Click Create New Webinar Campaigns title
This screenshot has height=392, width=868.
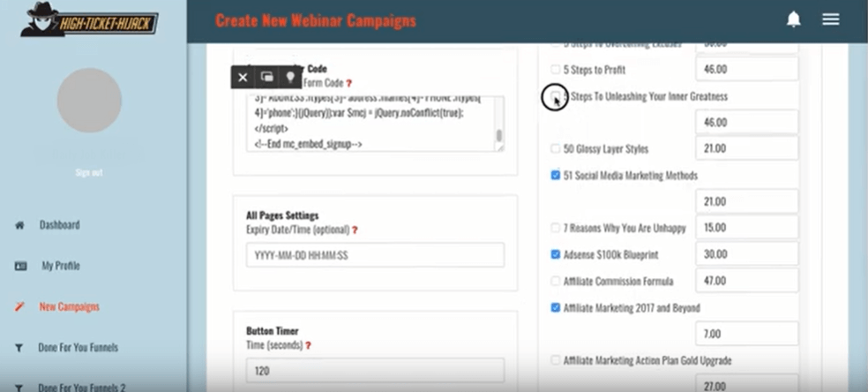pos(316,21)
